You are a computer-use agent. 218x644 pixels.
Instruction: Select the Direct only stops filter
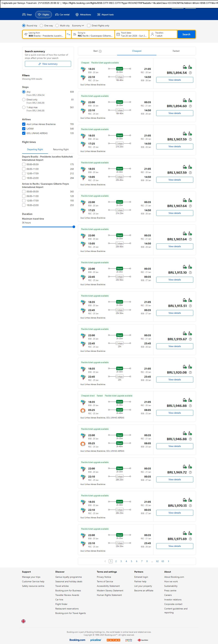pyautogui.click(x=24, y=100)
